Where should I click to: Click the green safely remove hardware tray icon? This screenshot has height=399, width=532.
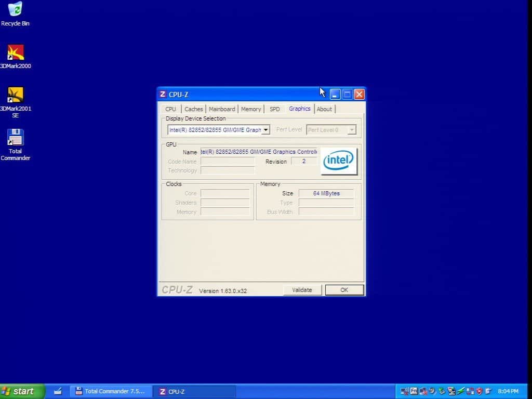click(442, 391)
